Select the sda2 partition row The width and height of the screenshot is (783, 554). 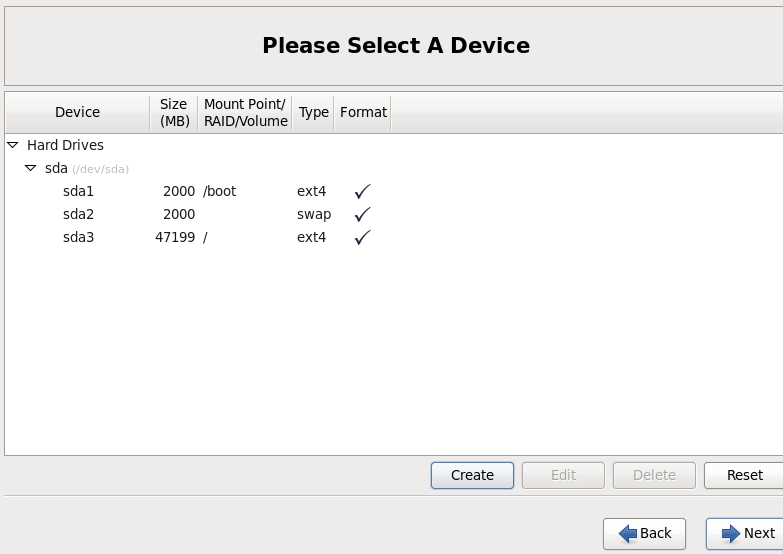click(x=393, y=214)
